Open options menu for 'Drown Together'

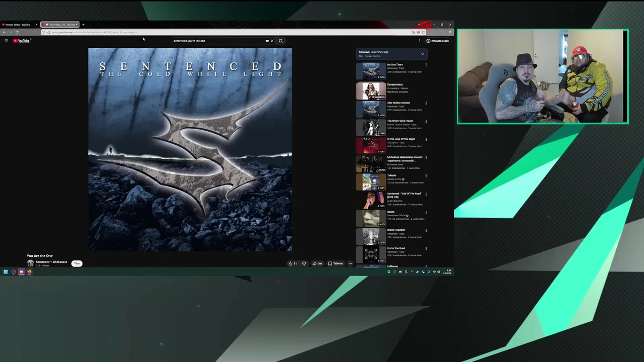pyautogui.click(x=426, y=230)
